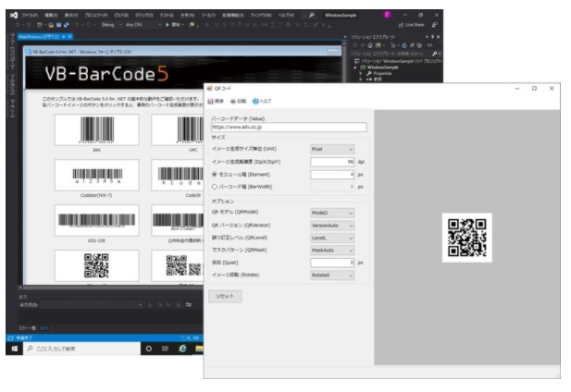Click the pin icon of Solution Explorer panel

click(432, 37)
